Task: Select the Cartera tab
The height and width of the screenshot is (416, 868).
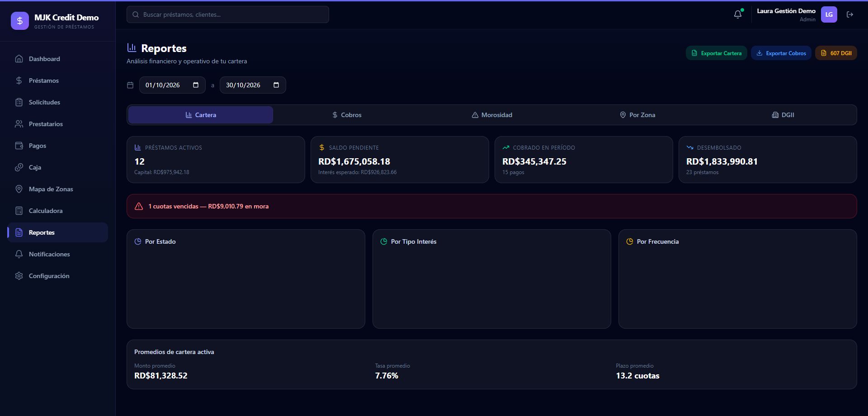Action: coord(201,115)
